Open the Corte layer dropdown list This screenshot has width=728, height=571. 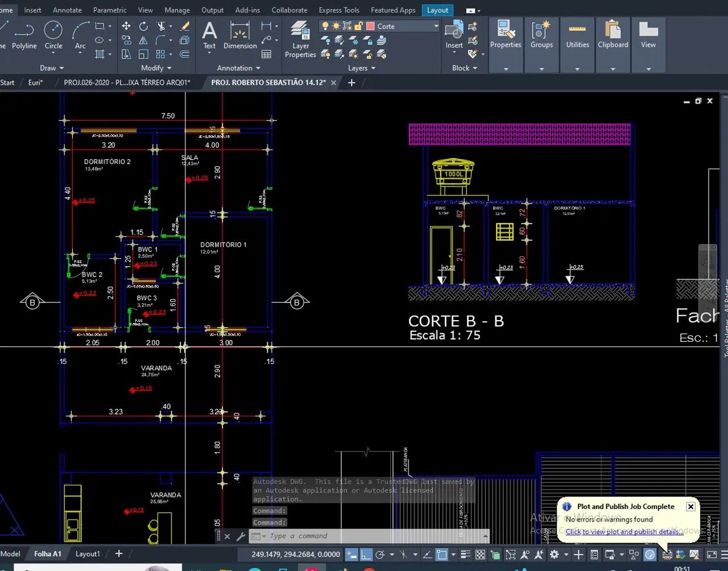436,26
